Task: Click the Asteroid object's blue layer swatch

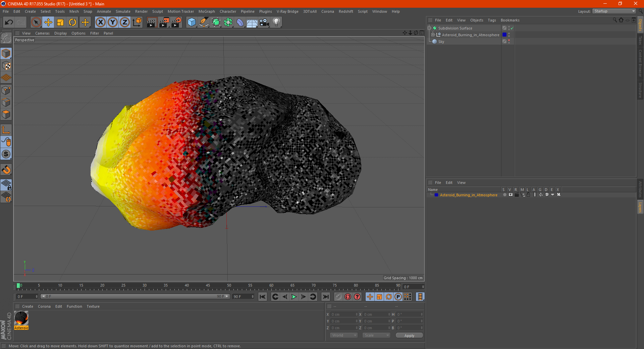Action: click(504, 35)
